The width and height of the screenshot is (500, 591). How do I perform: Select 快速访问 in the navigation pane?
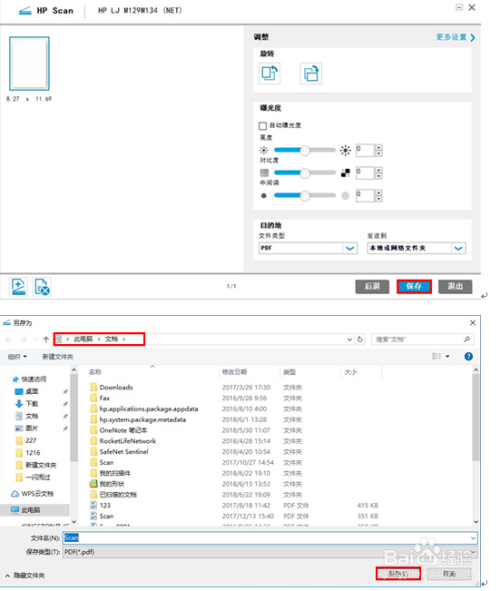pos(30,379)
